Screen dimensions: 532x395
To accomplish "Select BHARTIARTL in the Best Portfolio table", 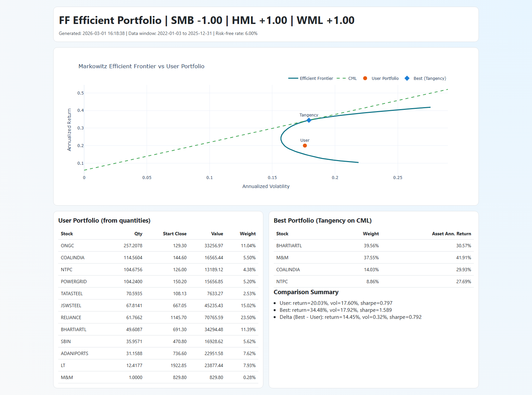I will (x=289, y=246).
